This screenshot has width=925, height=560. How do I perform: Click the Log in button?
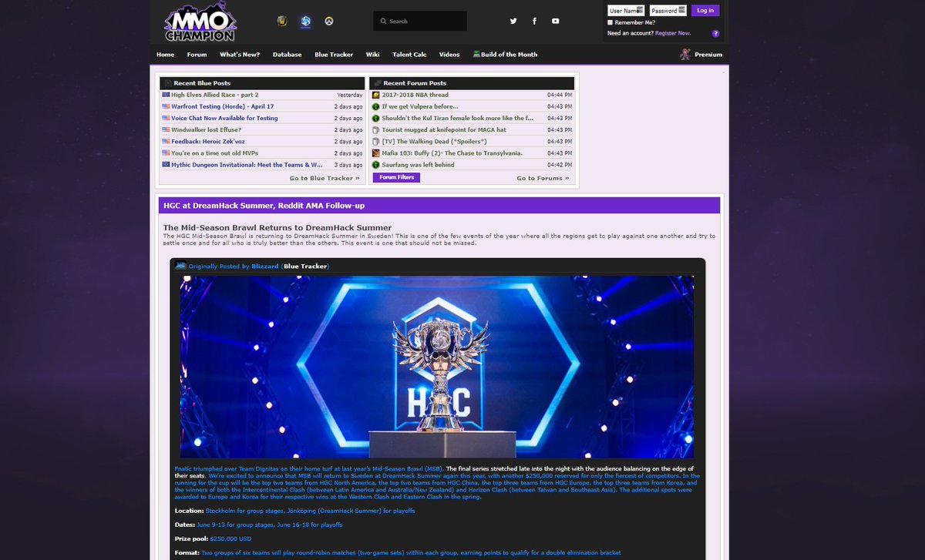click(x=705, y=10)
